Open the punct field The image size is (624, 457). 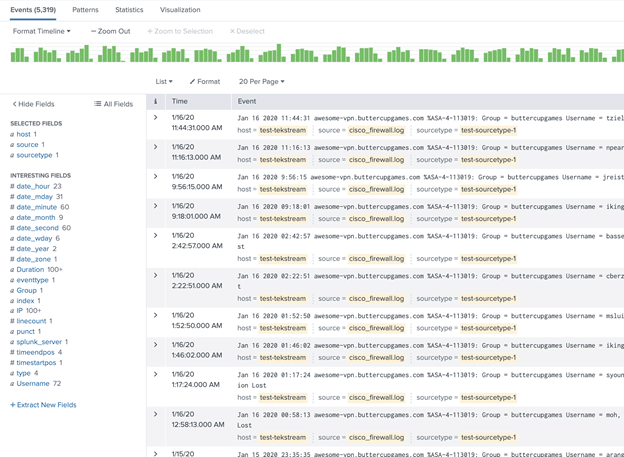point(25,331)
